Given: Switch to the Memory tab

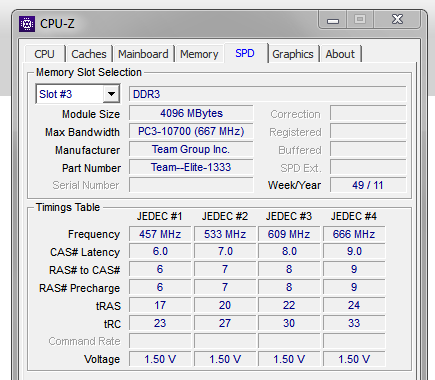Looking at the screenshot, I should point(199,54).
